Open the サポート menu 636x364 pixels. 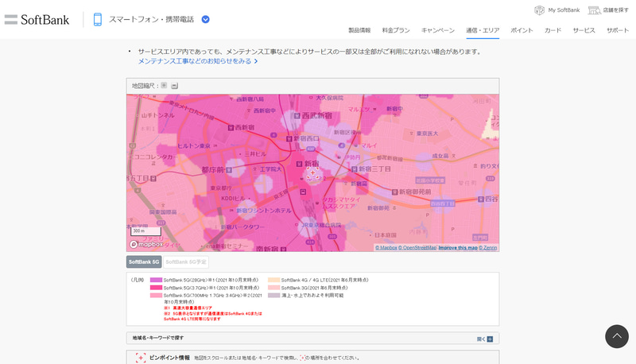(618, 30)
